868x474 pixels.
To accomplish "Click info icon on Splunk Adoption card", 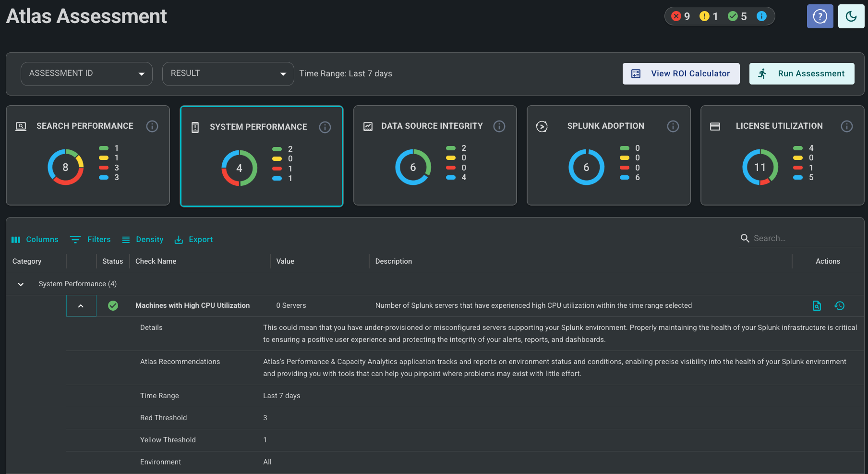I will pyautogui.click(x=673, y=126).
